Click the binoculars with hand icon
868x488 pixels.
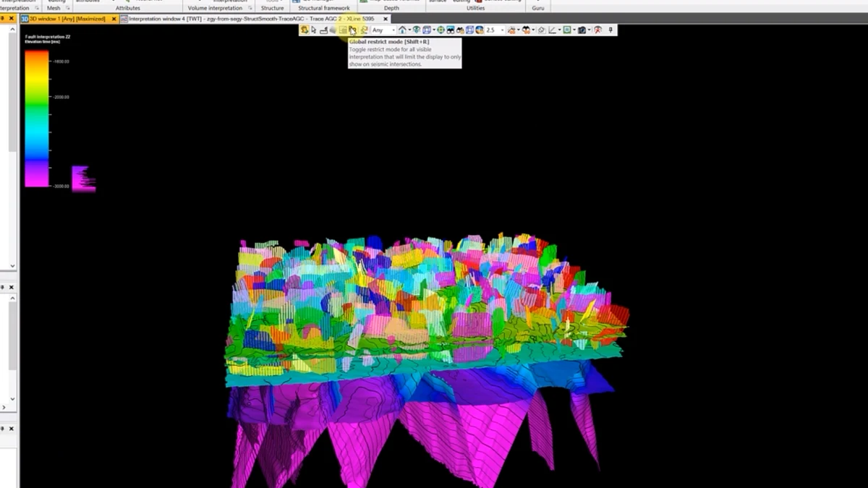(460, 30)
